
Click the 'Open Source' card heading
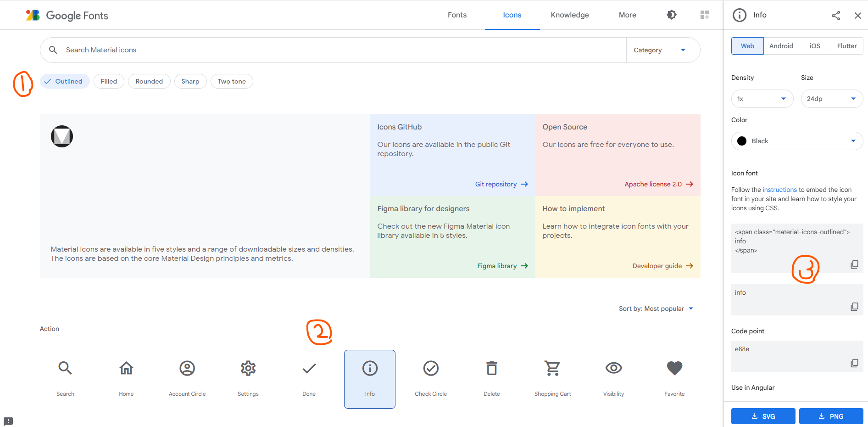click(x=565, y=127)
